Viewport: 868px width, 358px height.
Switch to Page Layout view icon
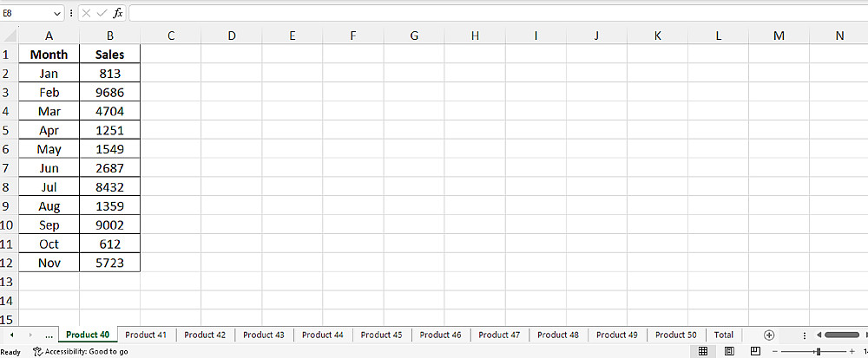[729, 351]
